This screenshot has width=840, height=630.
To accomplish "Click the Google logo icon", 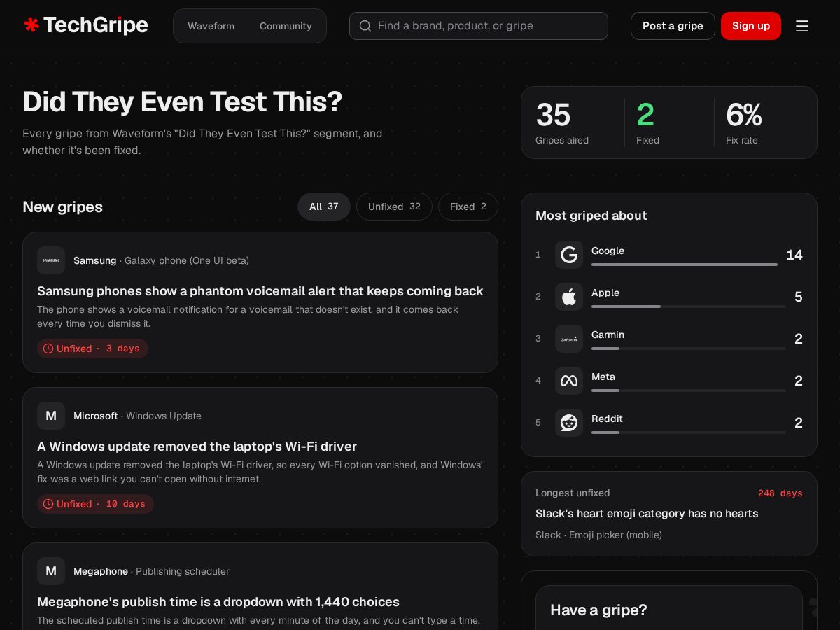I will (x=569, y=255).
